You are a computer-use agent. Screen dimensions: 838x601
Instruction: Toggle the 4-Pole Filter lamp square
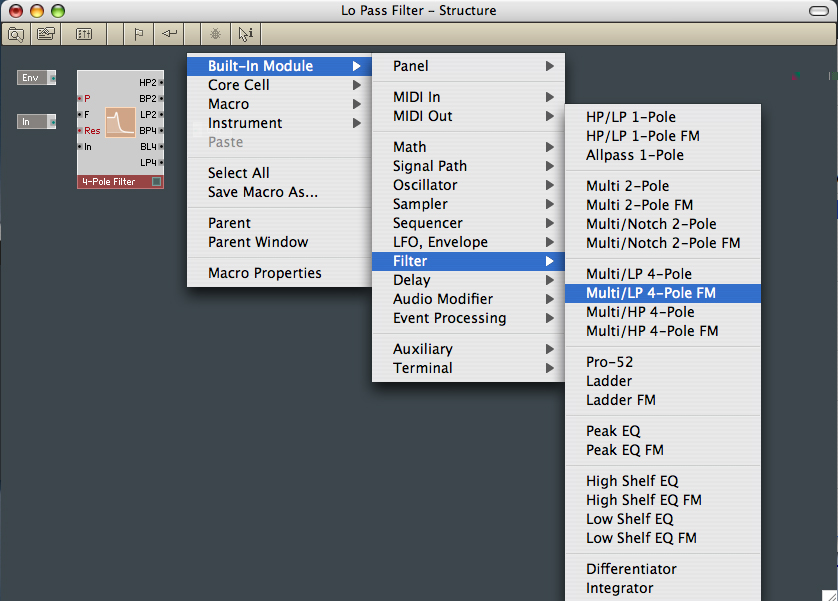pos(157,182)
